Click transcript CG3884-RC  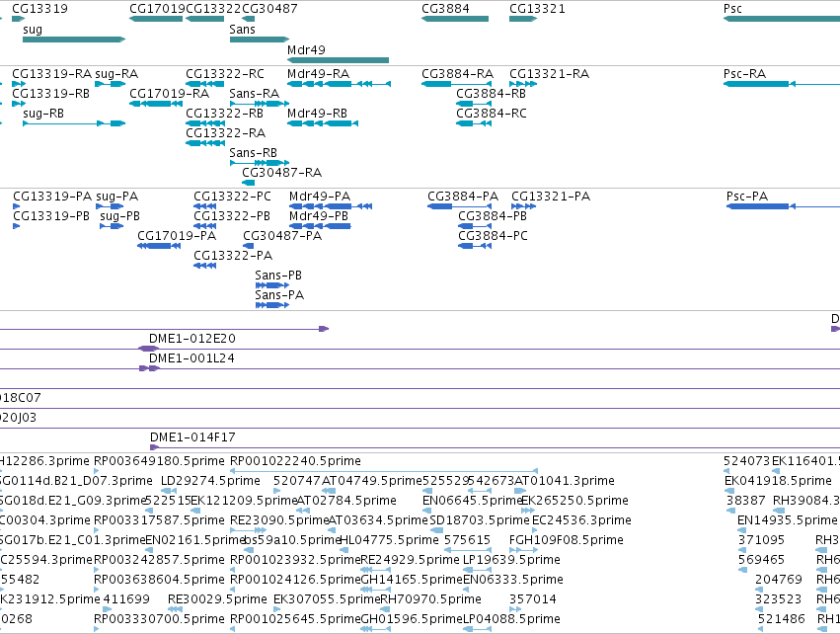tap(474, 123)
